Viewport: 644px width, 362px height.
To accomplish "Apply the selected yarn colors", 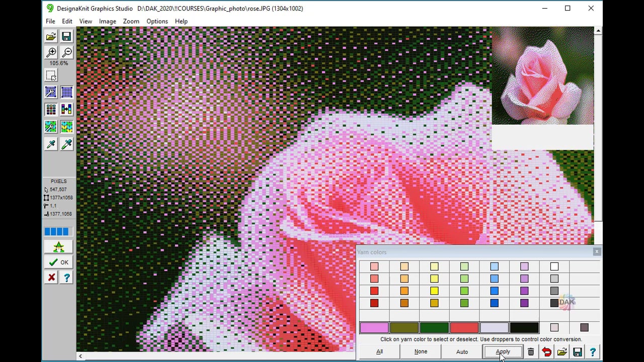I will (x=503, y=352).
